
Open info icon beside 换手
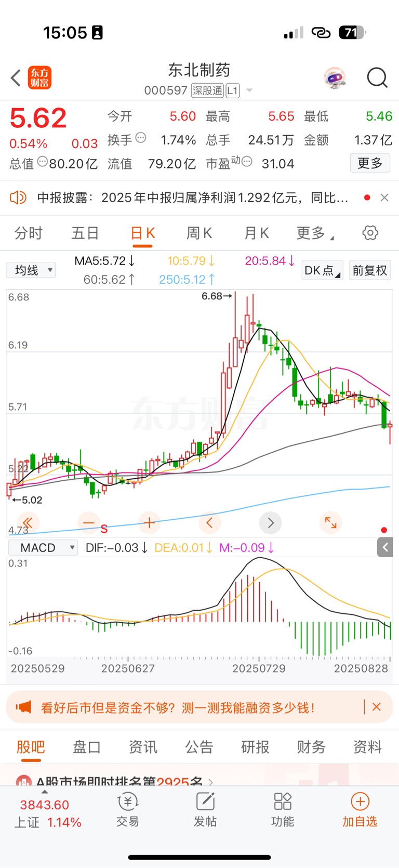coord(141,138)
